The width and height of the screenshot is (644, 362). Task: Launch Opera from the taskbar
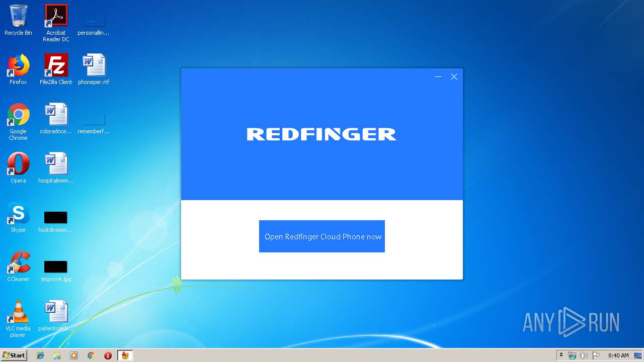pyautogui.click(x=108, y=355)
